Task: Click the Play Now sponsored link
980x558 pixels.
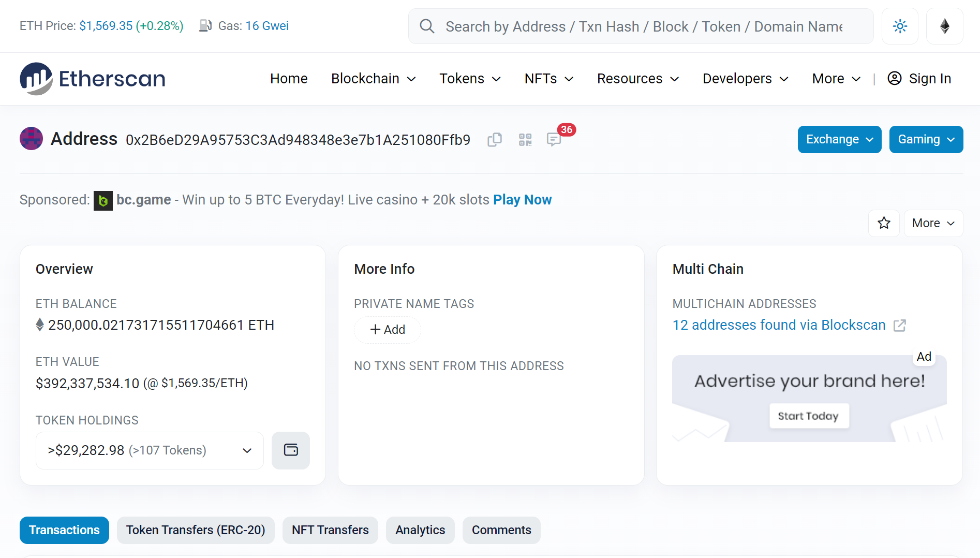Action: (x=522, y=200)
